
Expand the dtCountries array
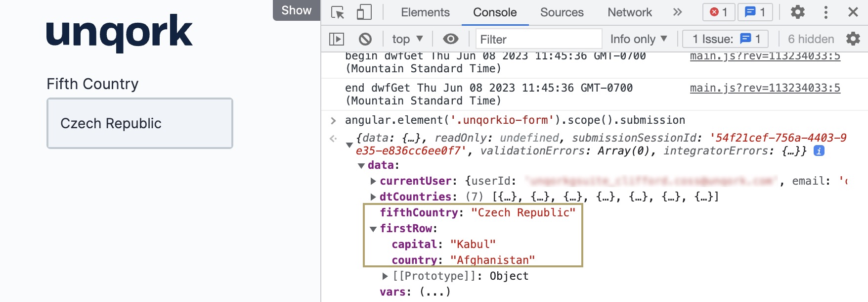click(373, 197)
